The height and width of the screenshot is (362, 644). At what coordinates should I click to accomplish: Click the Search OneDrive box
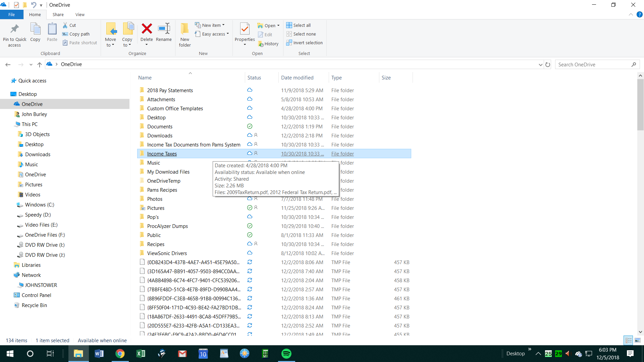click(x=597, y=64)
